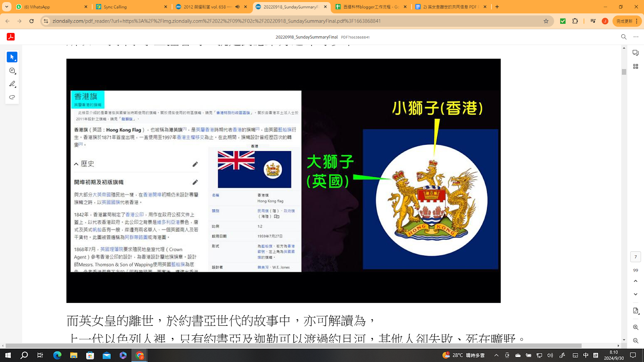Open File Explorer from taskbar
Image resolution: width=644 pixels, height=362 pixels.
click(74, 355)
